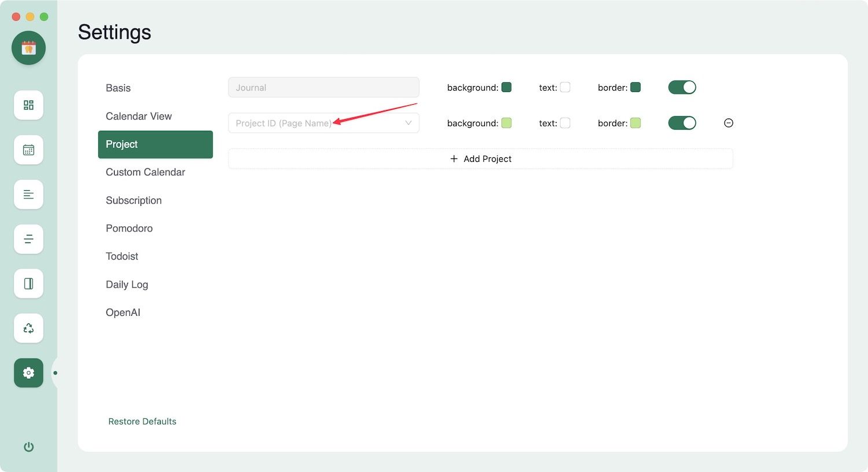Remove project row with minus circle icon
This screenshot has width=868, height=472.
click(x=729, y=123)
